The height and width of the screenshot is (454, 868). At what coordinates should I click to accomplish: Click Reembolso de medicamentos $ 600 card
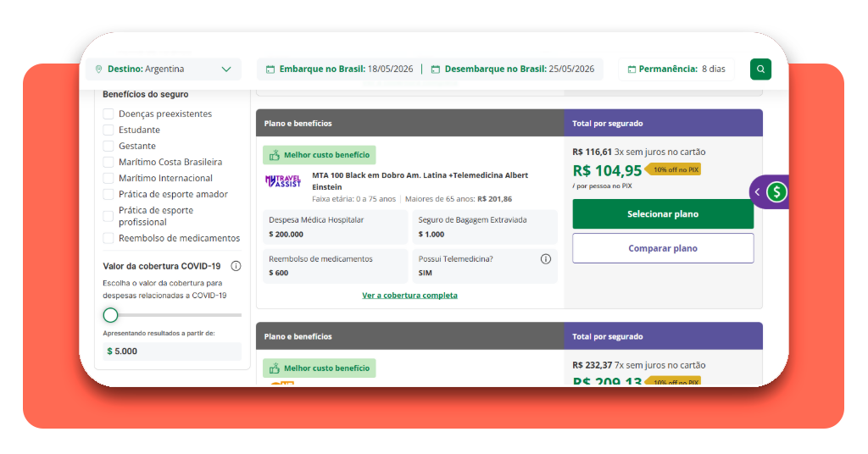point(336,266)
